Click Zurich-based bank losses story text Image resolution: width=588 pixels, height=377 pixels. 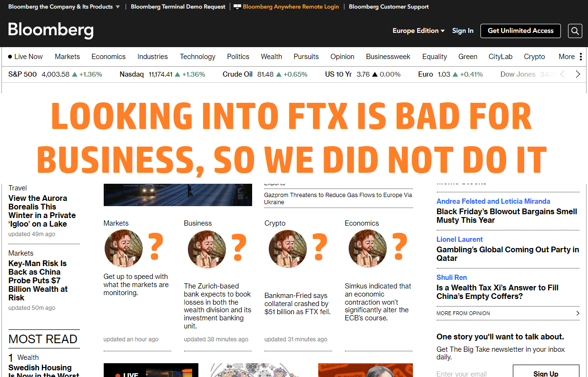pyautogui.click(x=217, y=306)
